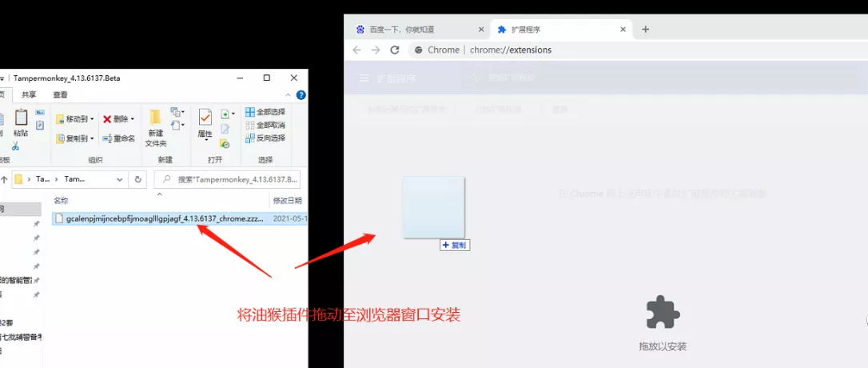Close the 扩展程序 tab
The height and width of the screenshot is (368, 868).
pyautogui.click(x=623, y=30)
